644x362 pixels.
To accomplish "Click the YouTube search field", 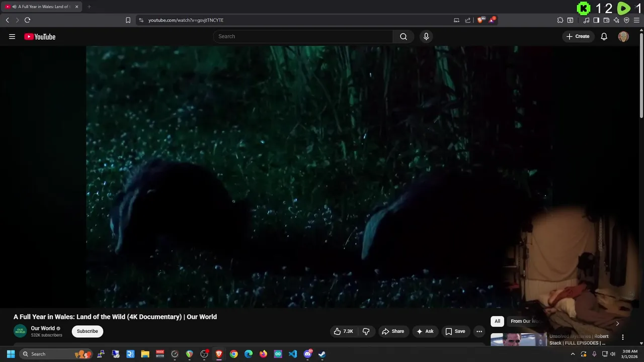I will [303, 36].
